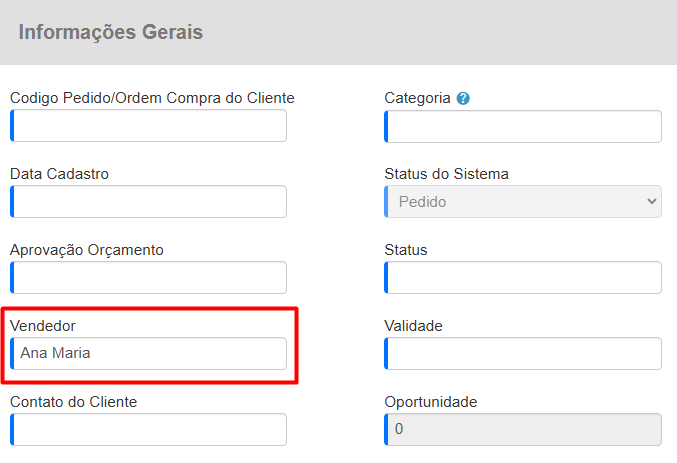The height and width of the screenshot is (463, 677).
Task: Click the Vendedor box containing Ana Maria
Action: [149, 353]
